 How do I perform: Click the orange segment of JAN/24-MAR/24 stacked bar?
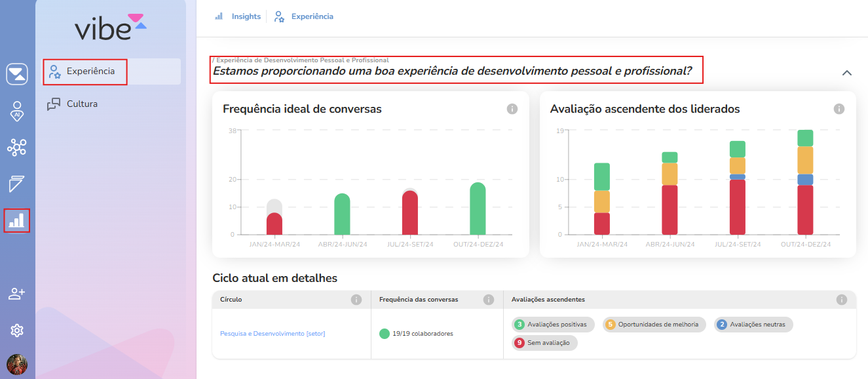(602, 202)
